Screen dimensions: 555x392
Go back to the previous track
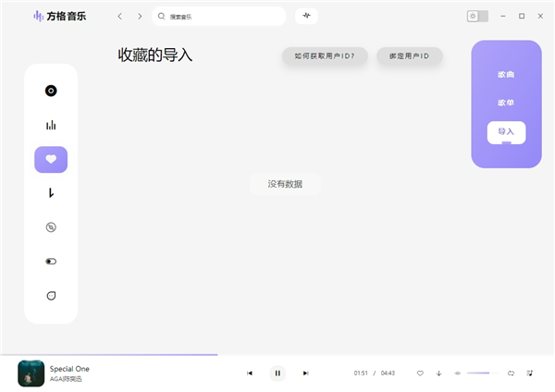tap(250, 374)
